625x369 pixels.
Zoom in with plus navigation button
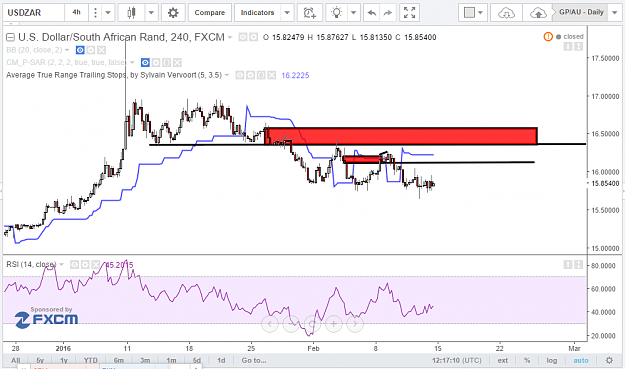tap(334, 324)
